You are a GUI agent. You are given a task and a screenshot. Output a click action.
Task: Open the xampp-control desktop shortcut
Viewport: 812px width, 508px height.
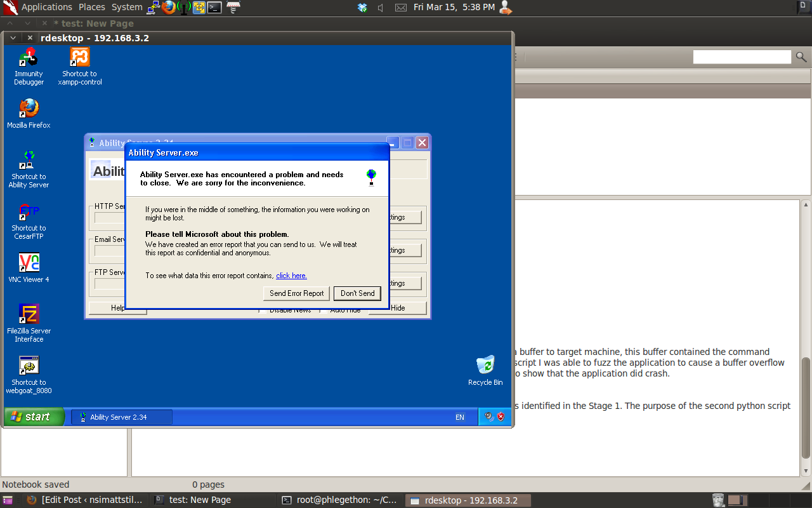click(x=80, y=66)
